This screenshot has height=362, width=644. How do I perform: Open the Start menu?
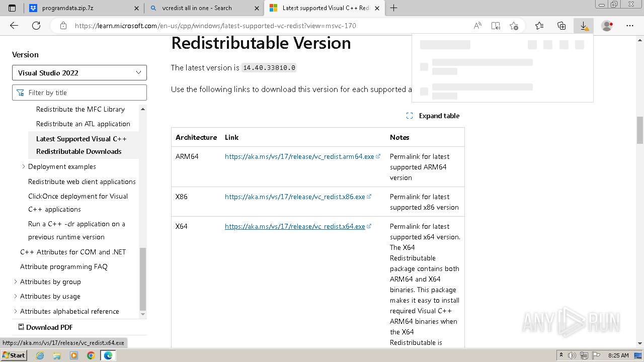tap(14, 355)
